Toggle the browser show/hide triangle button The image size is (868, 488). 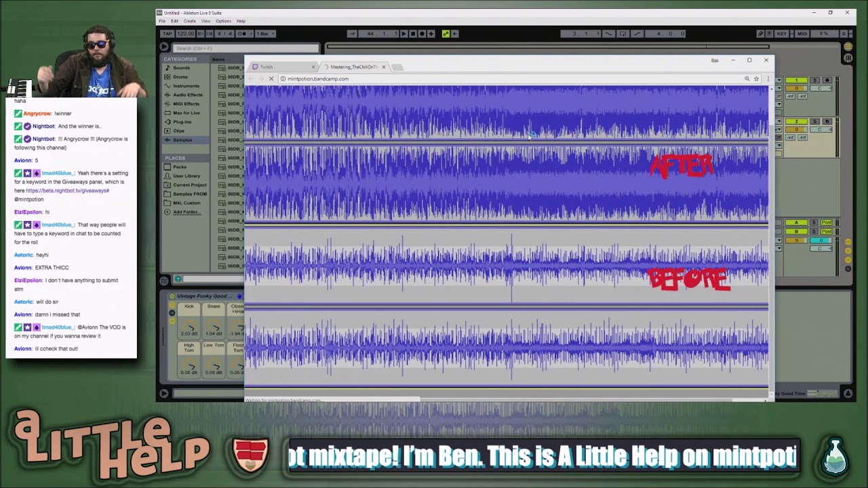point(164,47)
